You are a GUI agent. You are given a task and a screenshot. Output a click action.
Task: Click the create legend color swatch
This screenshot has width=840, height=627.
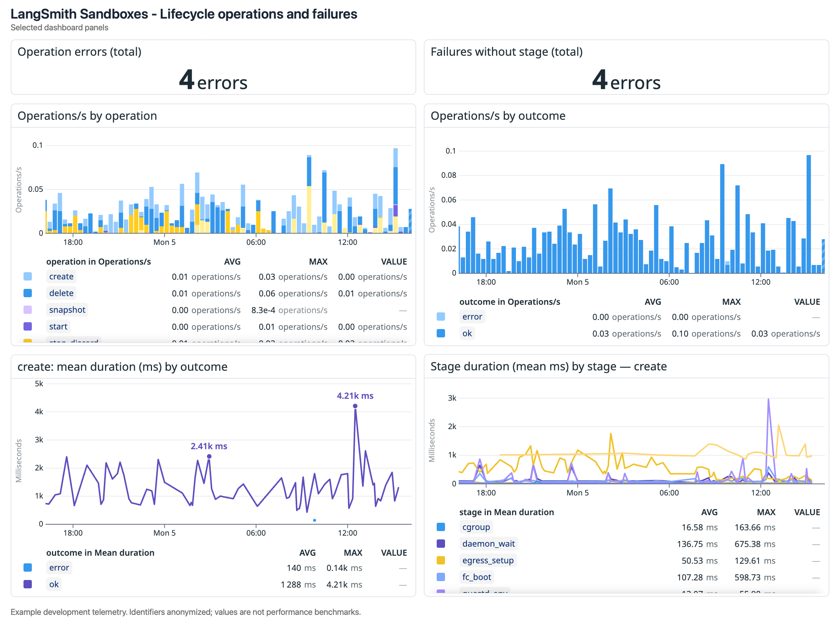[x=28, y=276]
